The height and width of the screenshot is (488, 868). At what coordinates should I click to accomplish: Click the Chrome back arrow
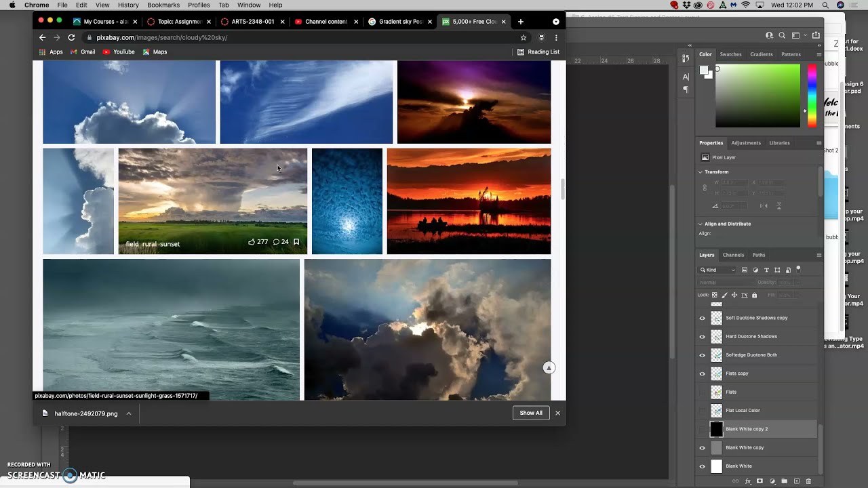[42, 37]
